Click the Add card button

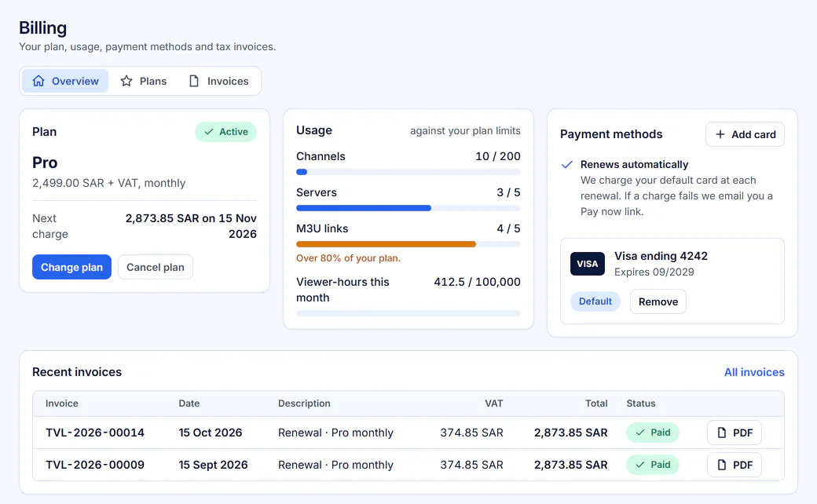[745, 134]
